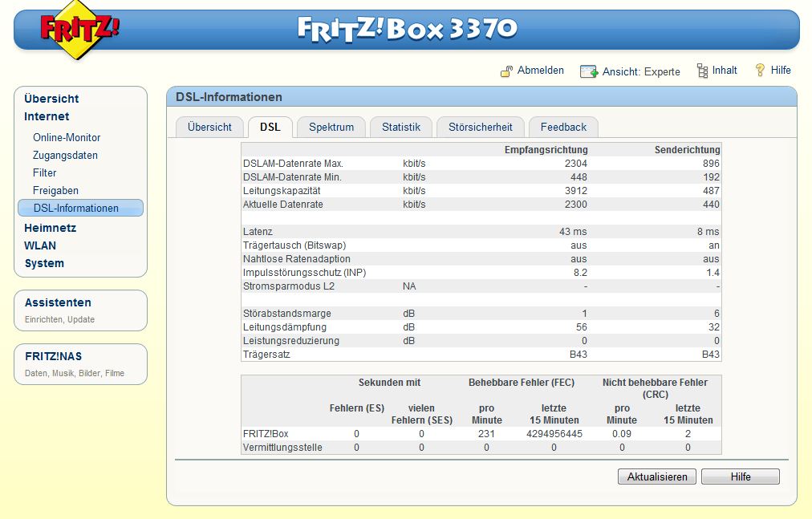The width and height of the screenshot is (812, 519).
Task: Open the Hilfe link in the header
Action: [x=781, y=70]
